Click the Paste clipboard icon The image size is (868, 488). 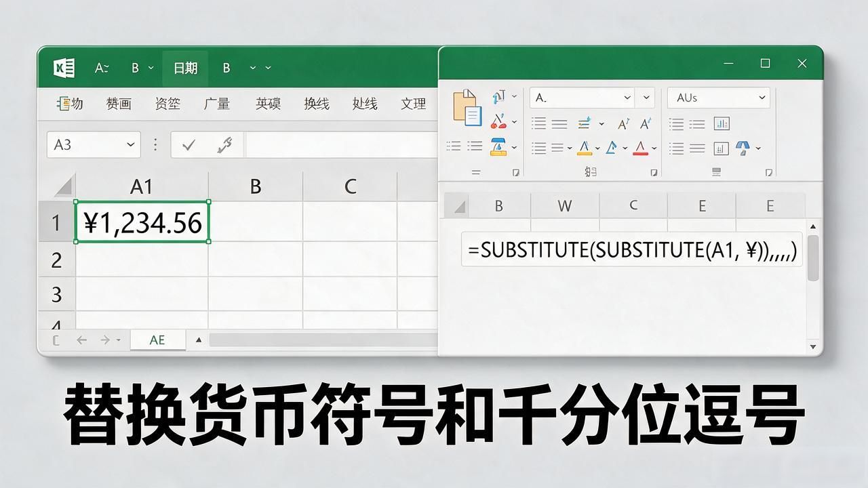(467, 108)
